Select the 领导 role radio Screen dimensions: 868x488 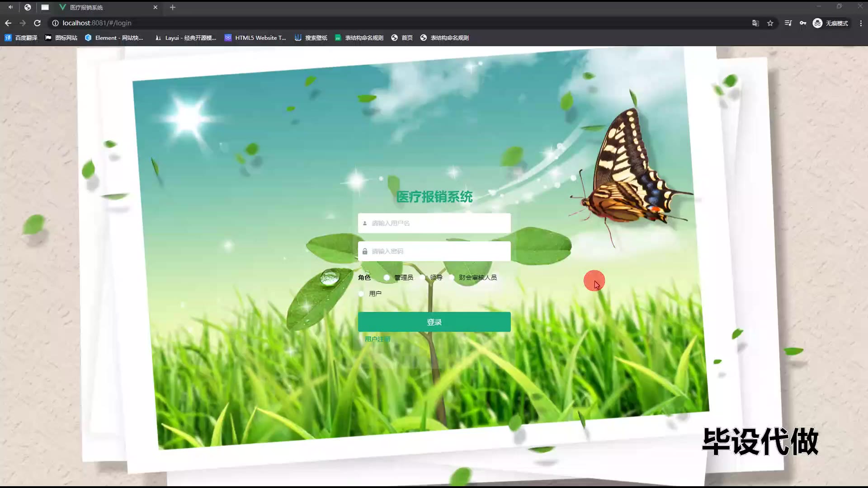[423, 277]
